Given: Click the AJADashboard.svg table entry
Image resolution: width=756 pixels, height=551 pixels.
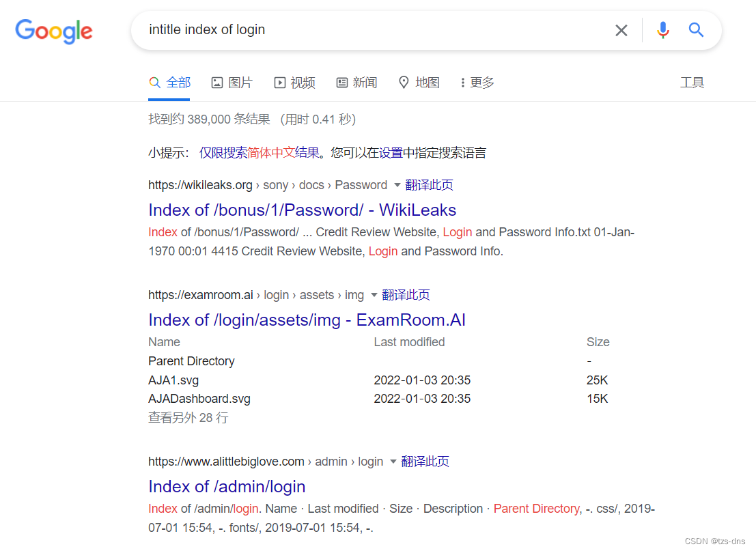Looking at the screenshot, I should [x=199, y=399].
